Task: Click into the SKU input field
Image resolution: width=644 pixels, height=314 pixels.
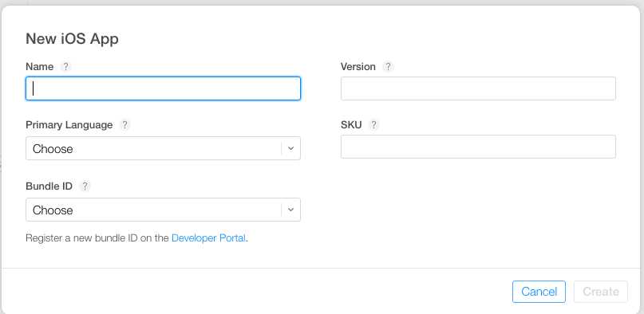Action: point(478,147)
